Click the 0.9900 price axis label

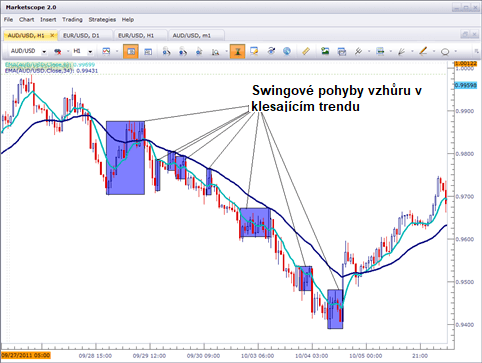(x=465, y=111)
